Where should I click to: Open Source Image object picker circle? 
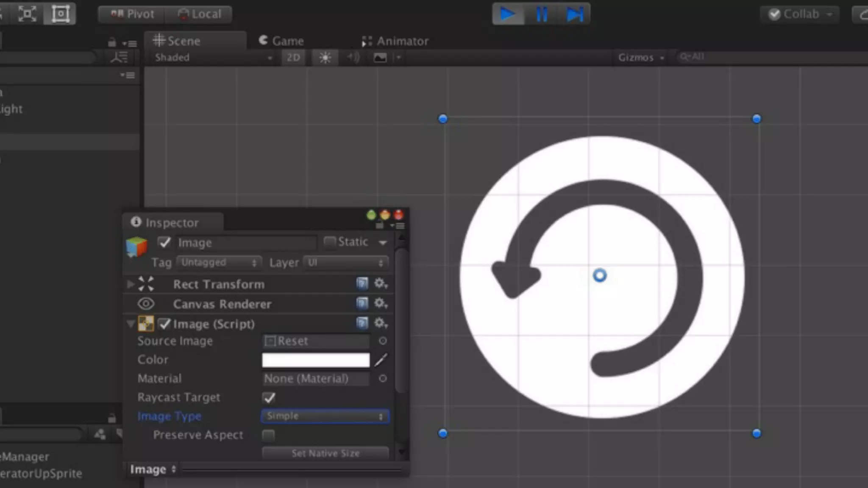[x=382, y=341]
